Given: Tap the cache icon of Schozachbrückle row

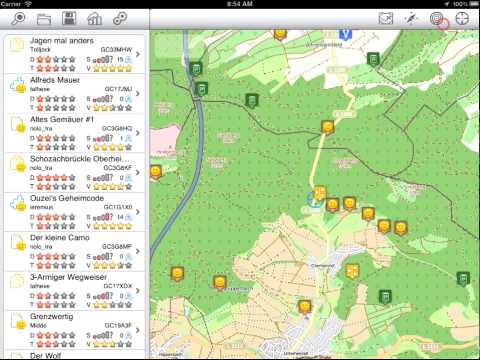Looking at the screenshot, I should click(x=18, y=164).
